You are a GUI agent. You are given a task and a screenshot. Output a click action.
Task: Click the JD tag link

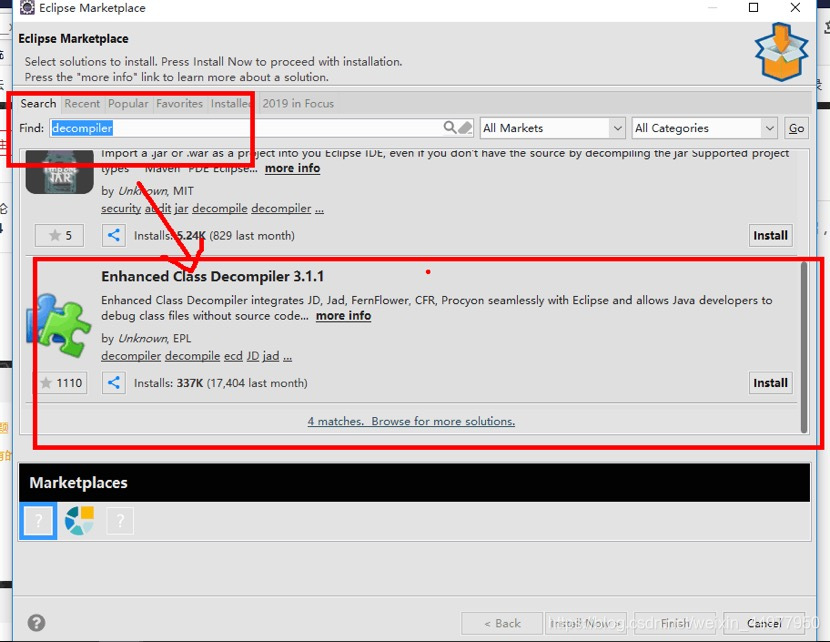click(253, 356)
